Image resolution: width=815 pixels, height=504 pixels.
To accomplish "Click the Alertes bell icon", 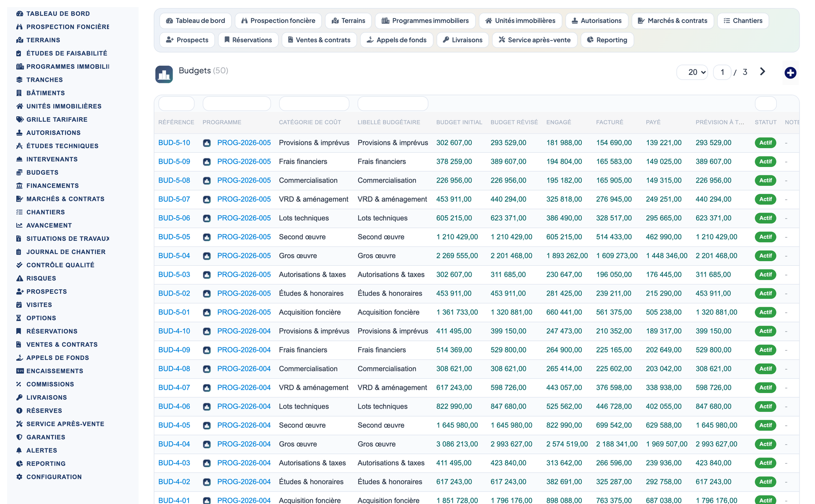I will [19, 450].
